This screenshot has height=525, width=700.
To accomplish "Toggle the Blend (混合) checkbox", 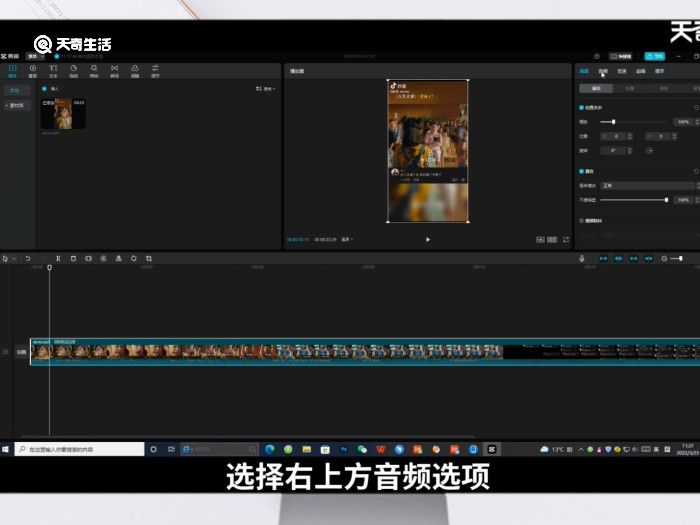I will pos(581,171).
